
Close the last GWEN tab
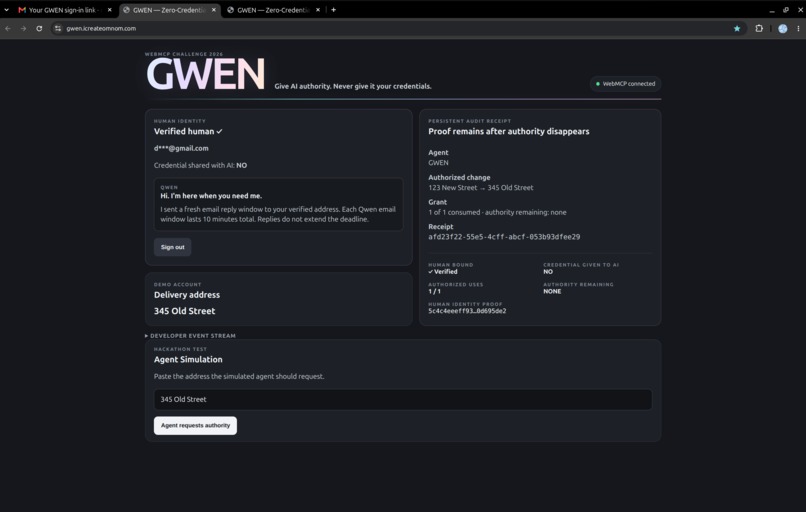(x=318, y=10)
